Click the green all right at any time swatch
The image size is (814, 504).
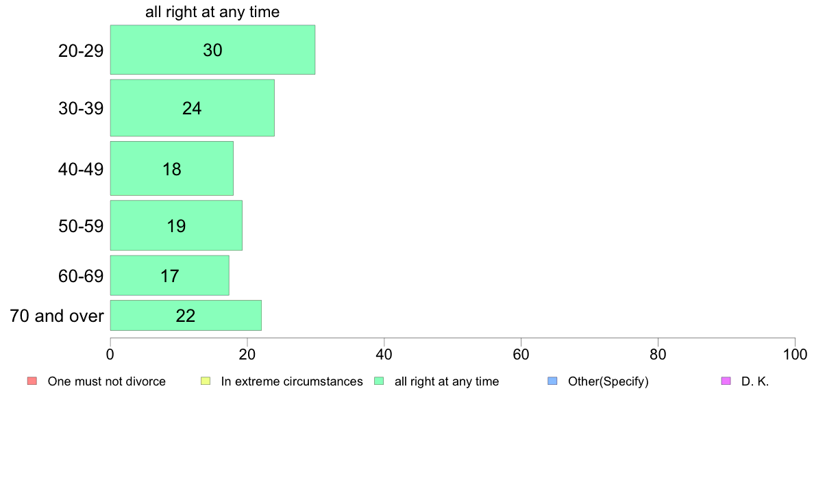click(x=379, y=381)
